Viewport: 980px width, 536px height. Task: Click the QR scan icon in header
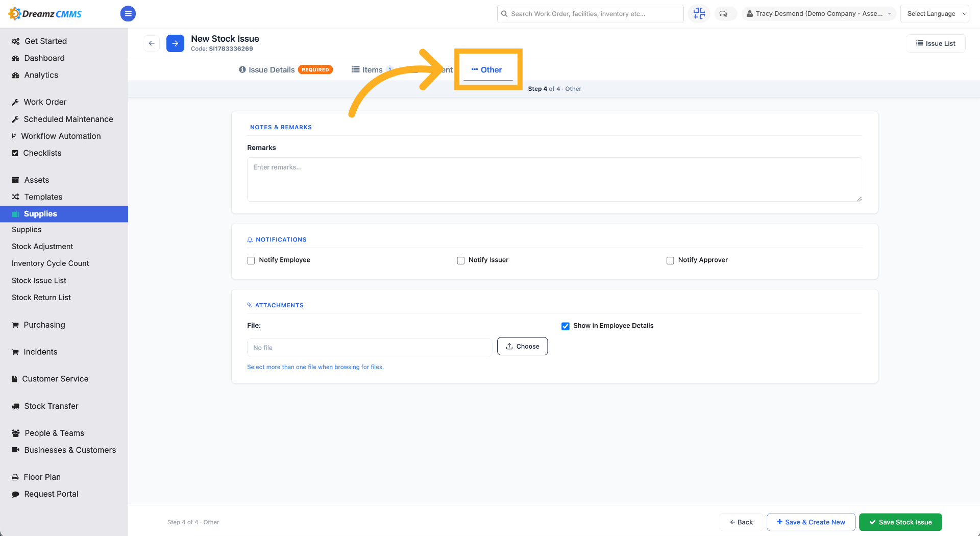click(x=699, y=14)
